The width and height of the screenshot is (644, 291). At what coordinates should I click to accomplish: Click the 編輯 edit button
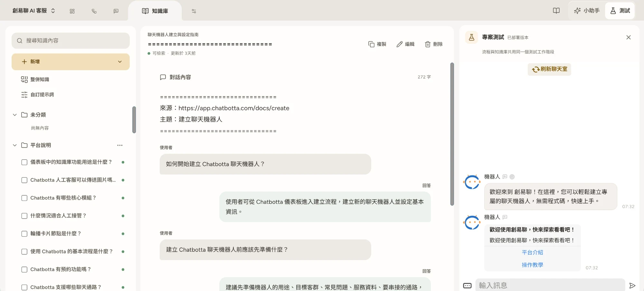pyautogui.click(x=405, y=44)
